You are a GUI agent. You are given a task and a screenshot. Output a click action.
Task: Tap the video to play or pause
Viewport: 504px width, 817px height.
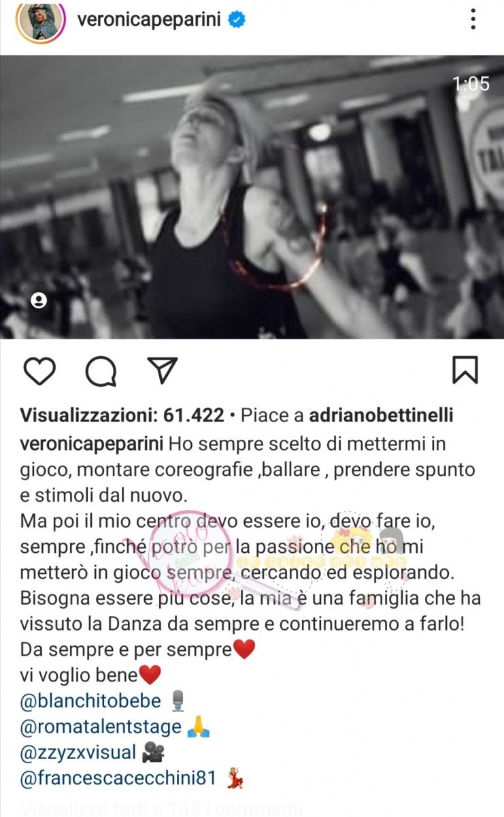pos(252,197)
